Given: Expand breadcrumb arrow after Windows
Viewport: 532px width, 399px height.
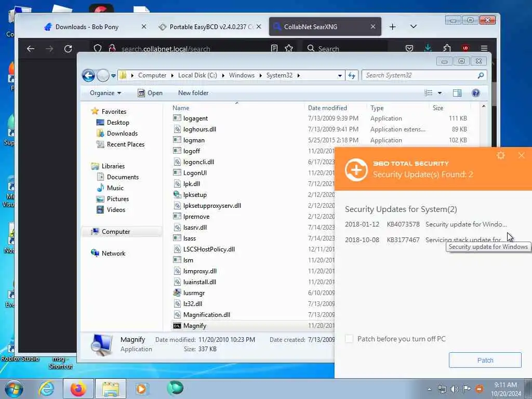Looking at the screenshot, I should (x=261, y=75).
